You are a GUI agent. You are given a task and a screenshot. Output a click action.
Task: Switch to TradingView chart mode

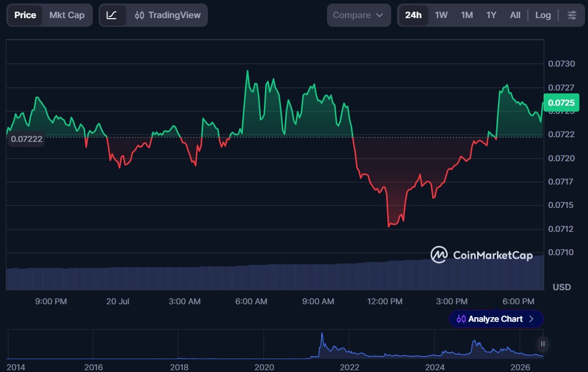pyautogui.click(x=168, y=15)
